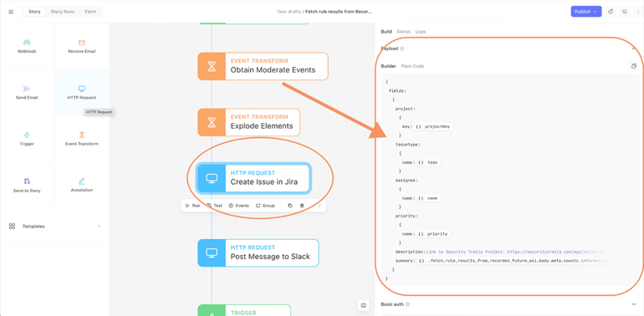Expand Templates with the chevron arrow
This screenshot has width=644, height=316.
click(99, 226)
